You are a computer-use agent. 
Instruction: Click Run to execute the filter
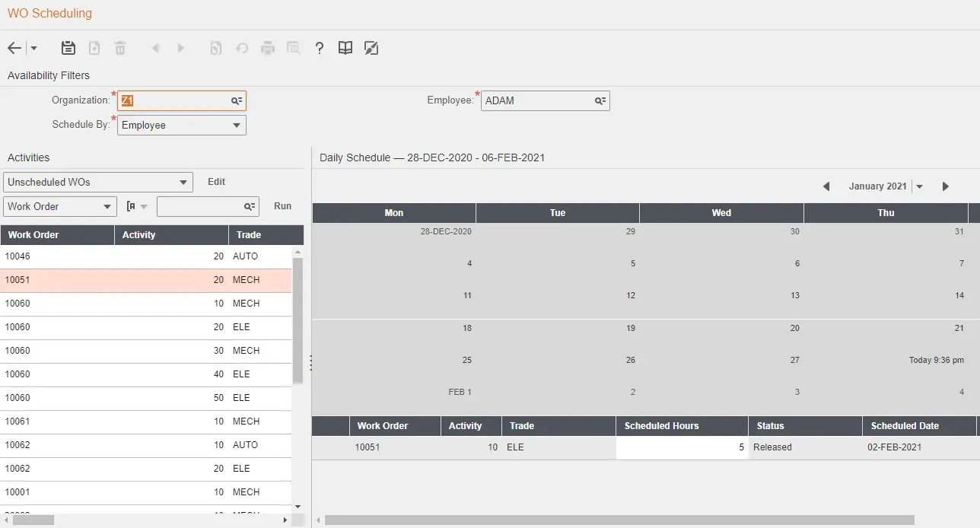[282, 206]
